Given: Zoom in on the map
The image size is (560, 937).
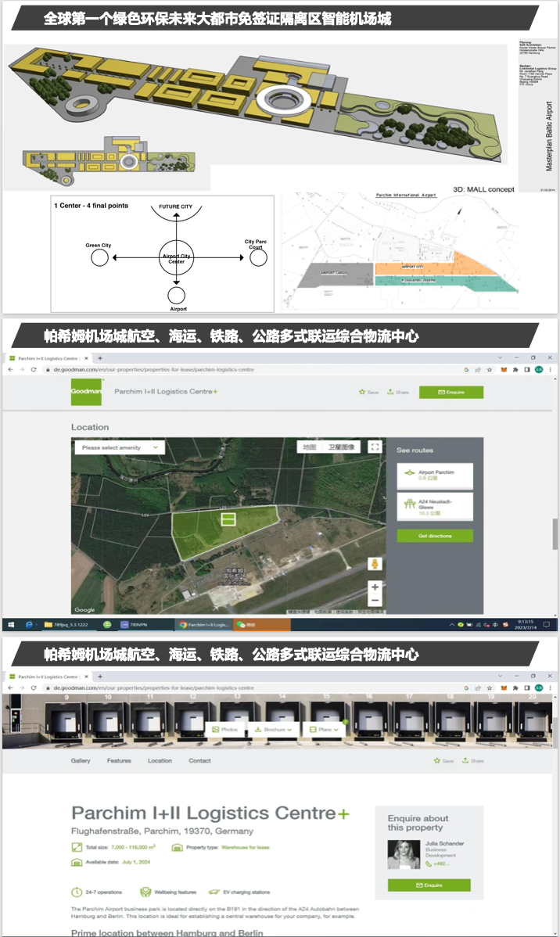Looking at the screenshot, I should pyautogui.click(x=375, y=587).
